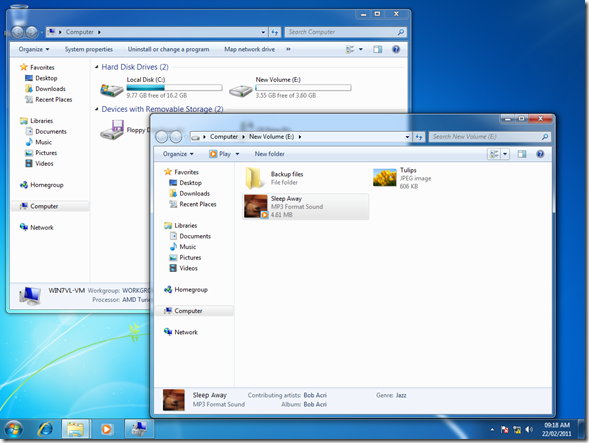
Task: Select Downloads in Computer window favorites
Action: pyautogui.click(x=45, y=89)
